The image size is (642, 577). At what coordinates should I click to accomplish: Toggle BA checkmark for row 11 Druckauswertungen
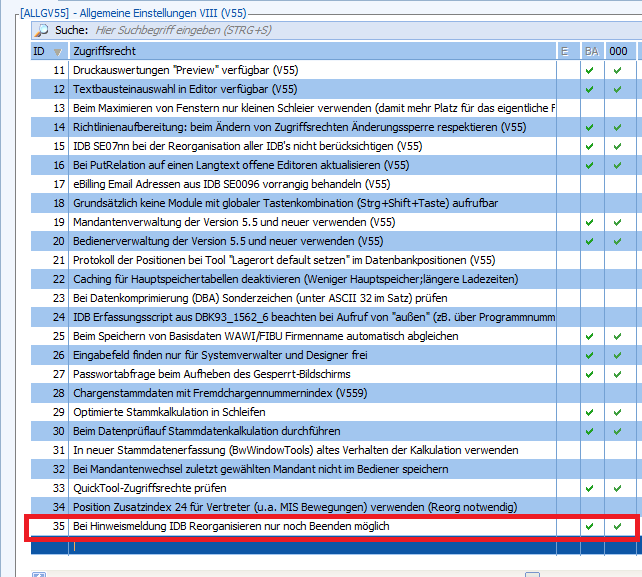(590, 71)
